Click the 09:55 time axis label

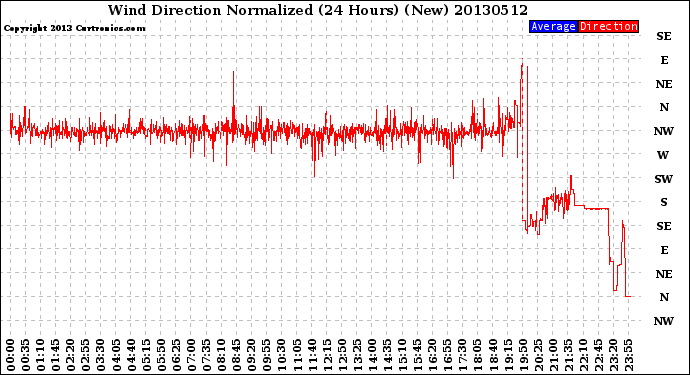pyautogui.click(x=267, y=355)
